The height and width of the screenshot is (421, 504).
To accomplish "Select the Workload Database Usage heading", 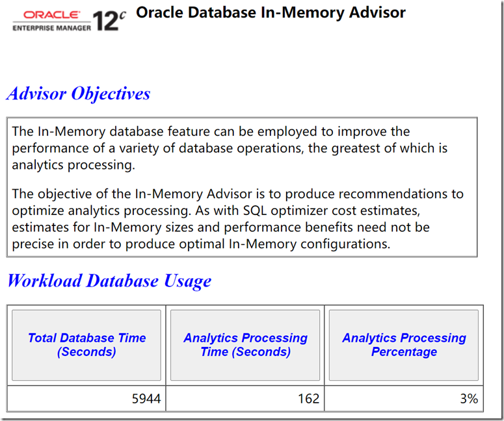I will tap(109, 281).
